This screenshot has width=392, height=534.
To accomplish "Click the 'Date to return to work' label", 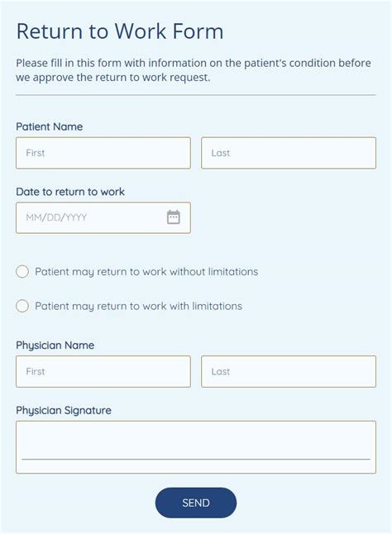I will click(x=70, y=192).
